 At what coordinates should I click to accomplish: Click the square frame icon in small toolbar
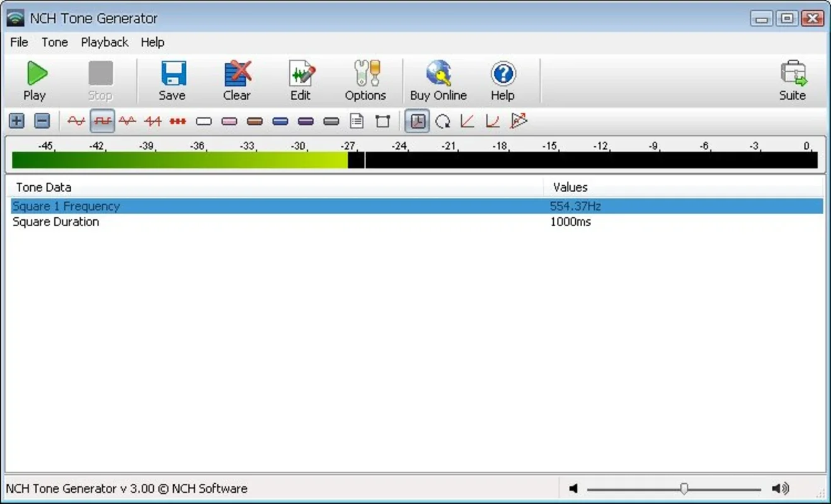382,121
